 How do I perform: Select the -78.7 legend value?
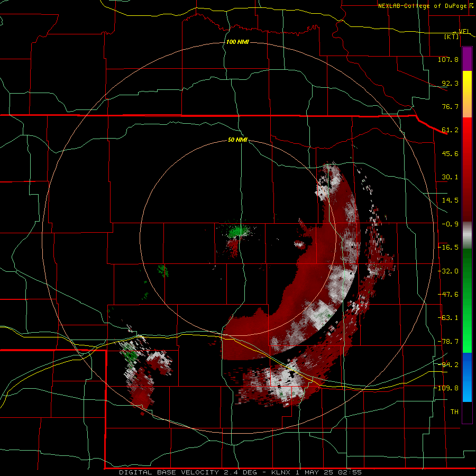click(x=448, y=342)
